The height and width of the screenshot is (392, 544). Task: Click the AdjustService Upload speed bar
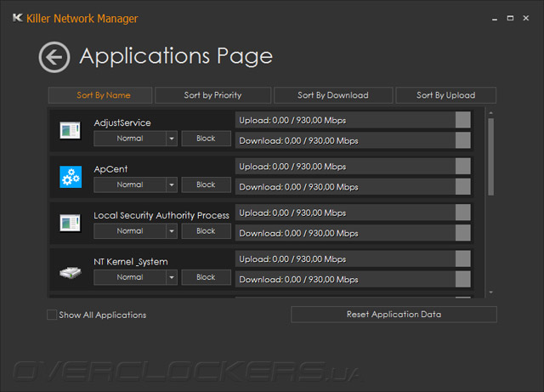344,120
